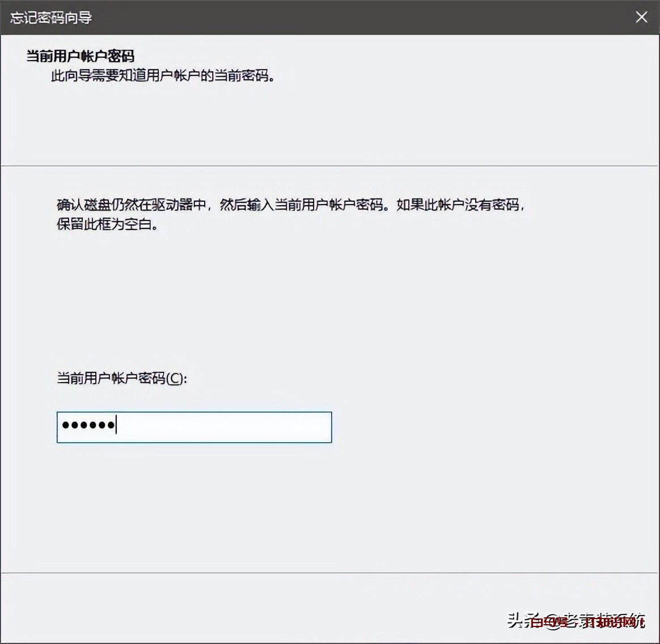660x644 pixels.
Task: Click the label 当前用户帐户密码(C):
Action: [121, 379]
